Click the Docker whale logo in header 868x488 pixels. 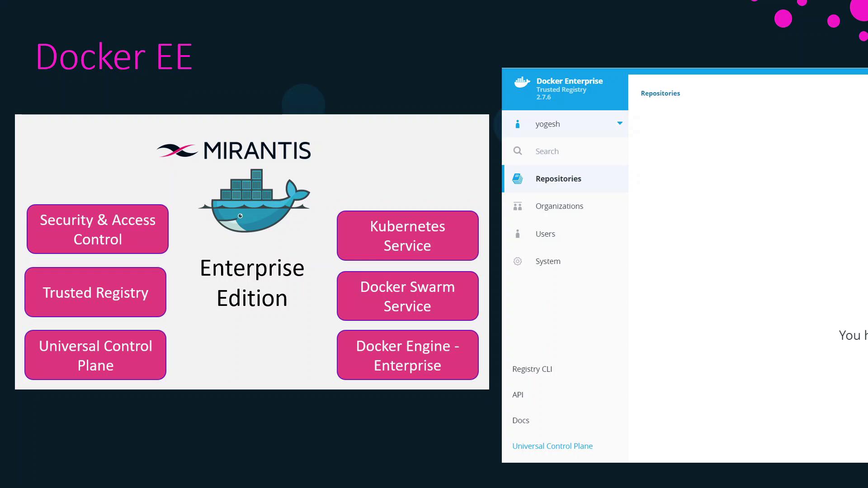click(522, 82)
